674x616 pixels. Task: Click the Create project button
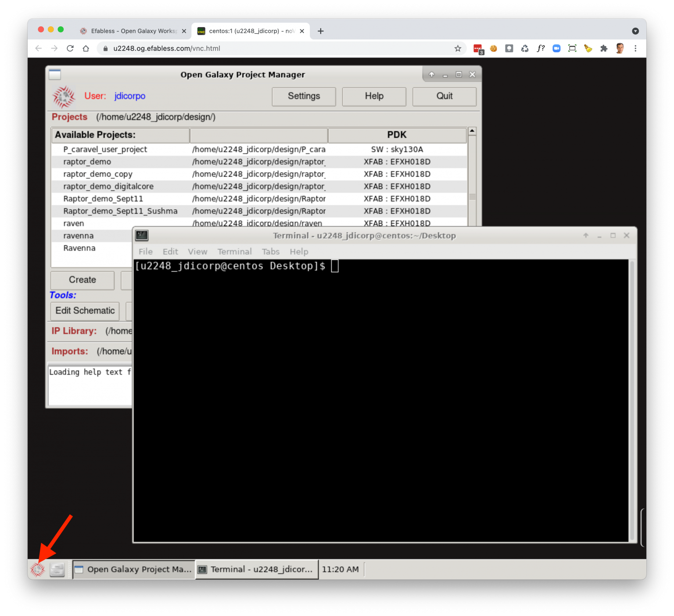82,280
